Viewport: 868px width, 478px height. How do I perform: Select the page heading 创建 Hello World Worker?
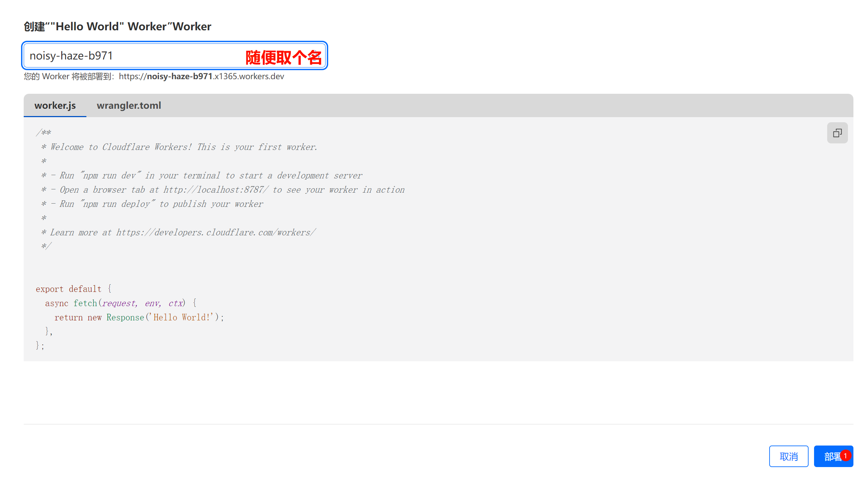click(x=117, y=26)
